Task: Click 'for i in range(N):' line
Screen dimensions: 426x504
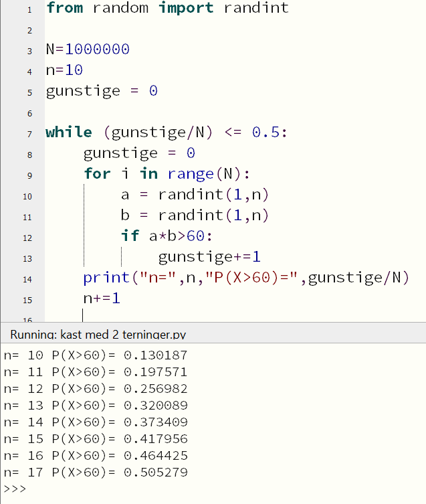Action: 167,174
